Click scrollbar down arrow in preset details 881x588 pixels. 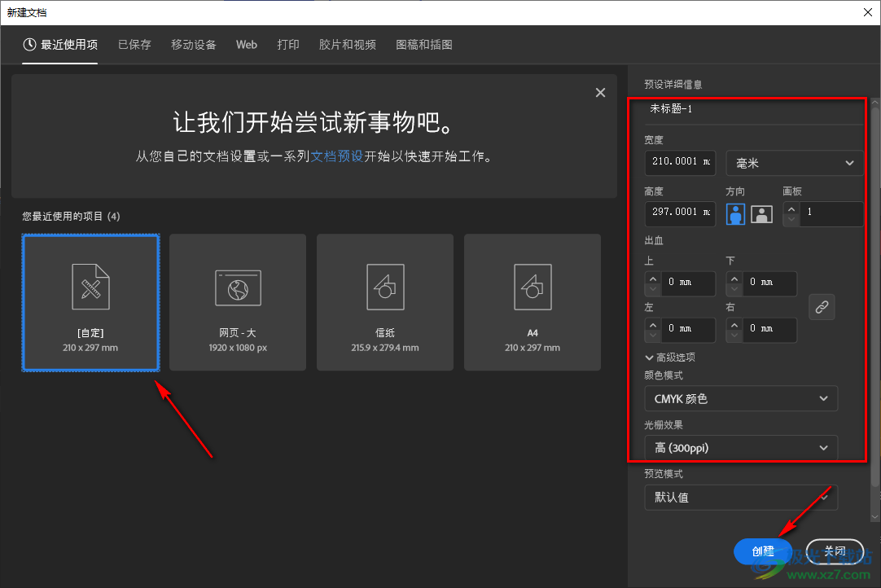click(x=875, y=516)
